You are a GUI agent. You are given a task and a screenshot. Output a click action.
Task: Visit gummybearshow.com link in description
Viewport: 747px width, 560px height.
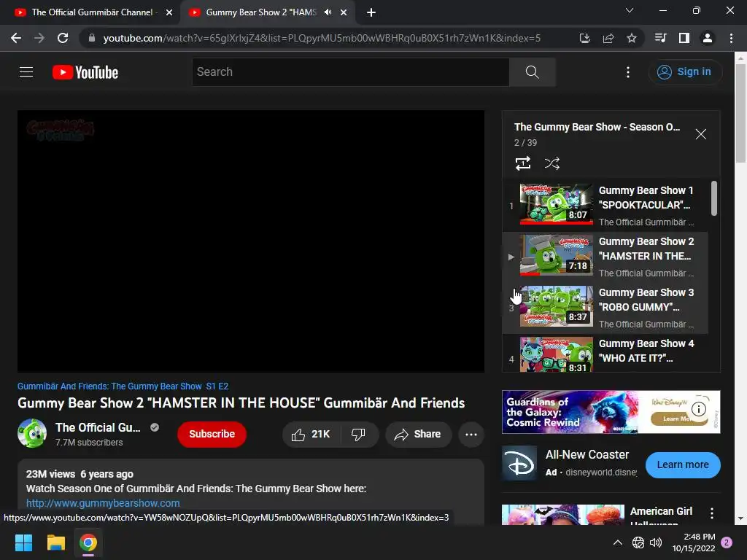pyautogui.click(x=103, y=503)
